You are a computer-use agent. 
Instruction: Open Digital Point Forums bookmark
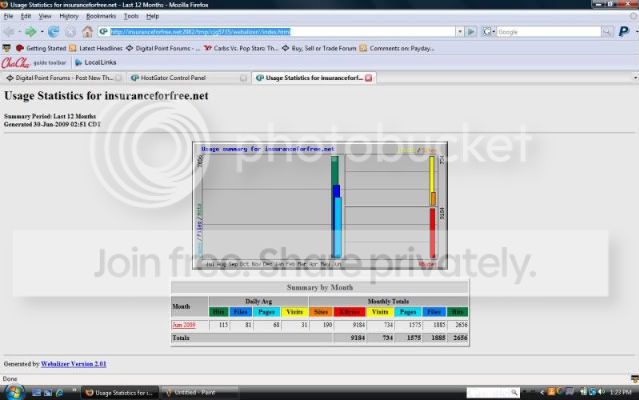[x=163, y=48]
